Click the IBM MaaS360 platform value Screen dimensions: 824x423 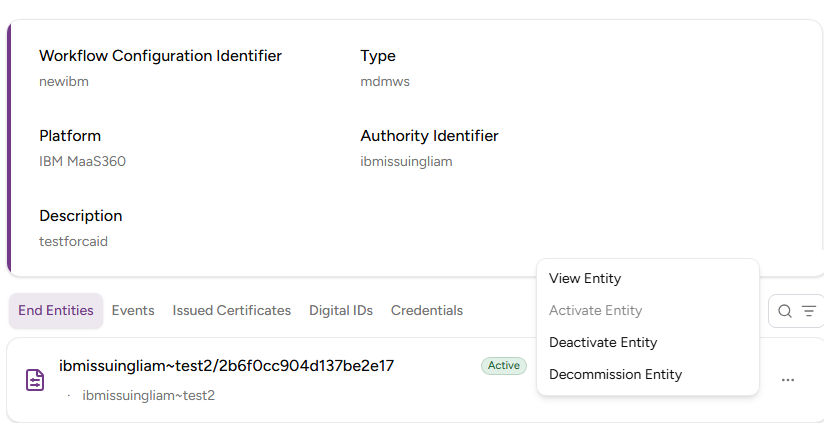pos(82,161)
